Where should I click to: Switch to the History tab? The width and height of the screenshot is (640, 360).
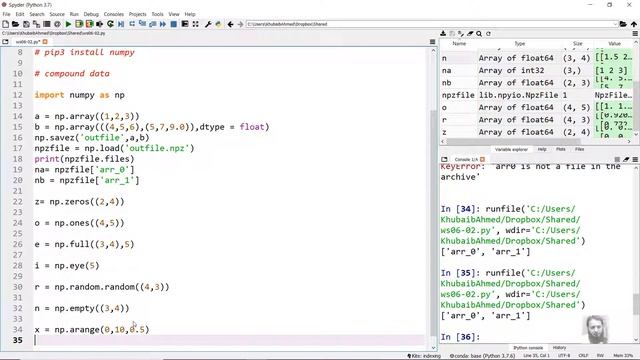point(559,348)
